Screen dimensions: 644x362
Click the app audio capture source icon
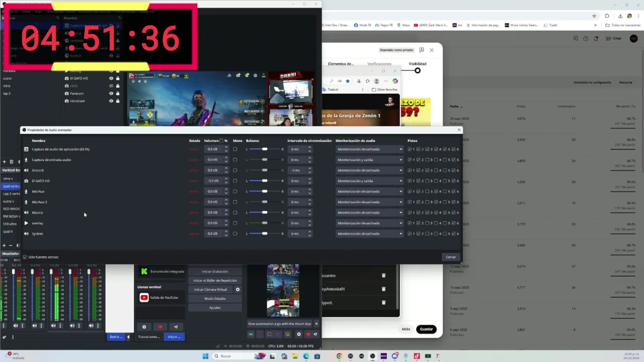(x=26, y=149)
